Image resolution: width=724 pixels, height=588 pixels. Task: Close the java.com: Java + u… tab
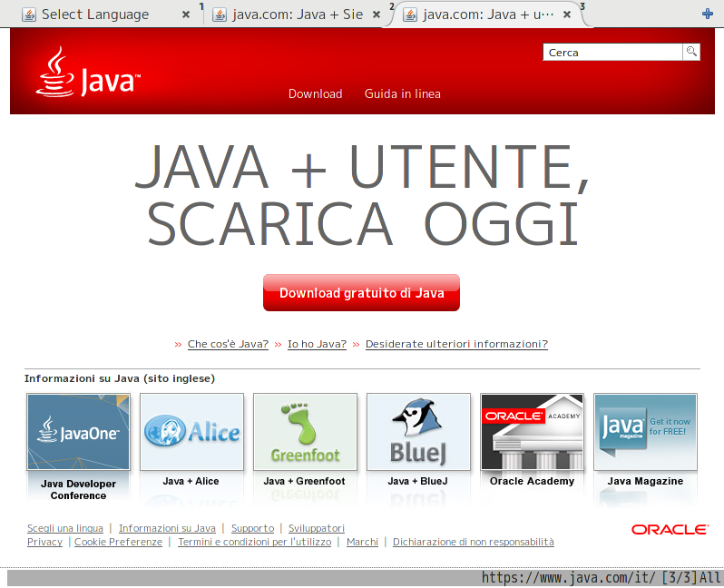tap(567, 15)
